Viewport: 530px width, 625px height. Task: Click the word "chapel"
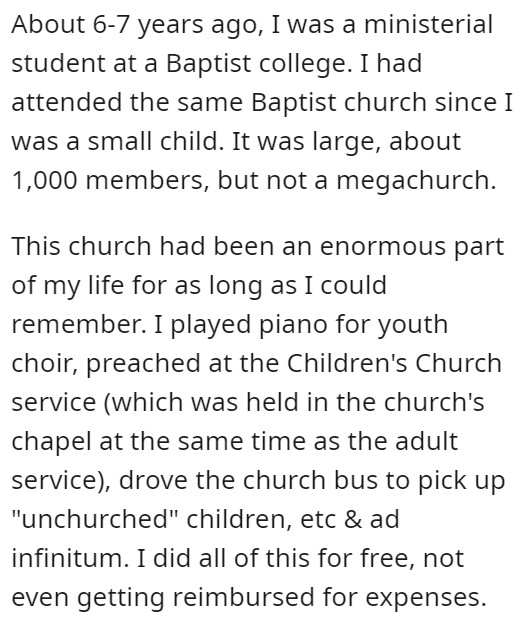(51, 441)
